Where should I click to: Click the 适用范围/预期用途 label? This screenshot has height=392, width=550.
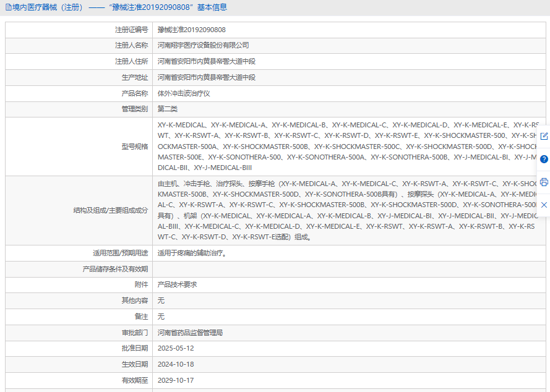tap(120, 253)
